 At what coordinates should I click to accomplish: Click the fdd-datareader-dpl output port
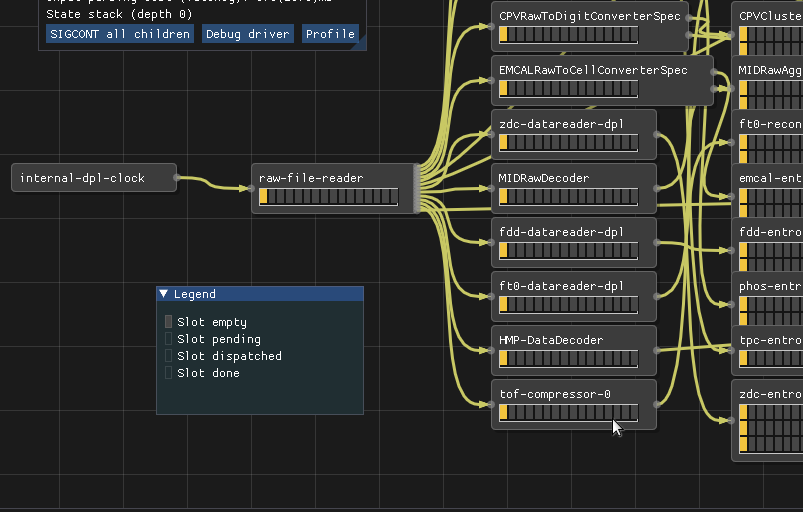click(x=657, y=243)
